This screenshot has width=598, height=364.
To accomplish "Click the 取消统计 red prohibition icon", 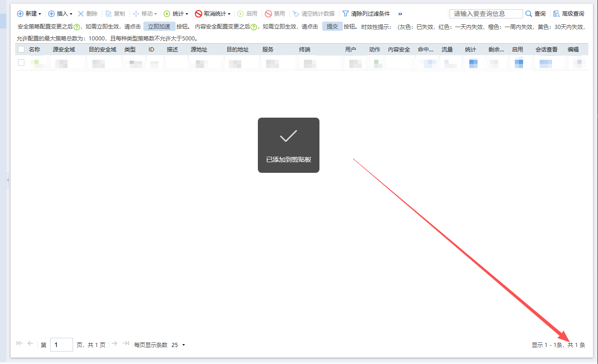I will (x=199, y=14).
